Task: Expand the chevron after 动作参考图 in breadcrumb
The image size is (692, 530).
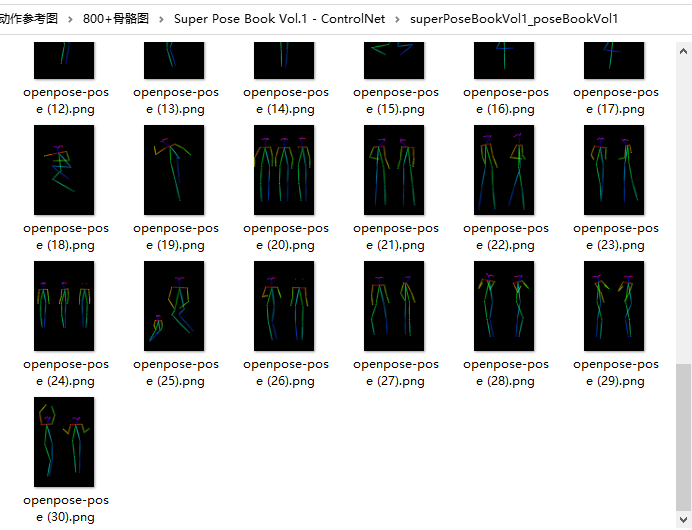Action: [71, 19]
